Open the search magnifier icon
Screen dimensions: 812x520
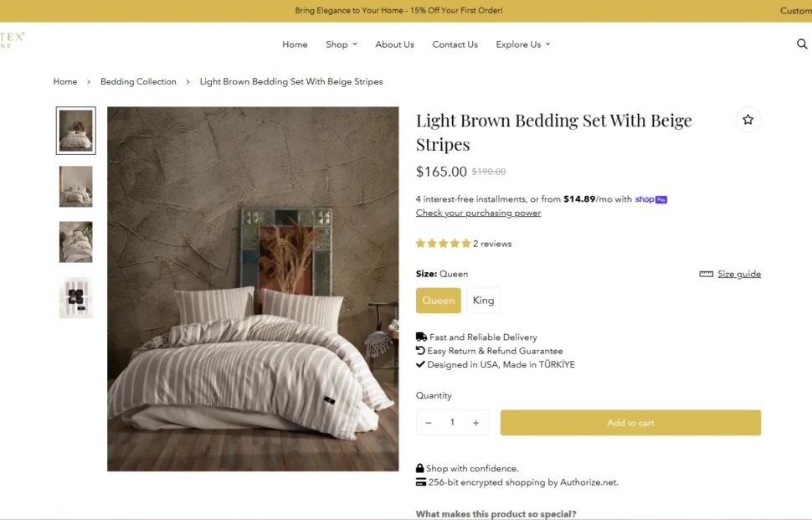(x=801, y=44)
